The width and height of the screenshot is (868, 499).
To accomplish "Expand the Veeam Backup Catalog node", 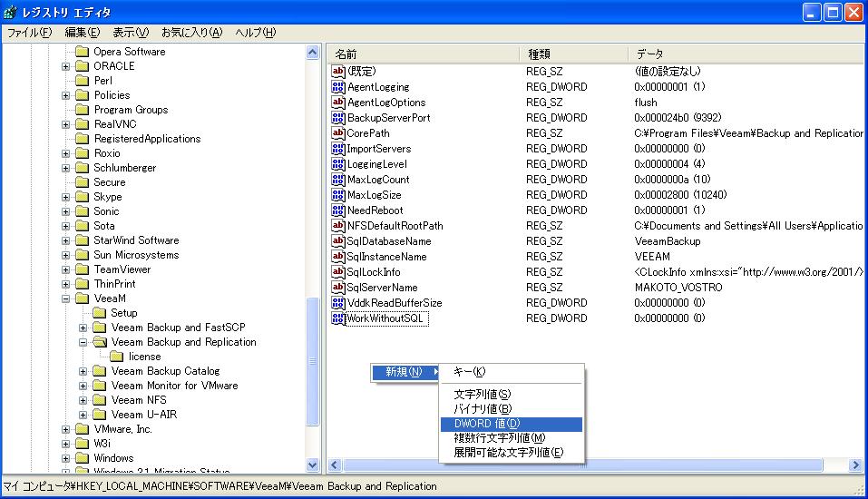I will tap(83, 372).
